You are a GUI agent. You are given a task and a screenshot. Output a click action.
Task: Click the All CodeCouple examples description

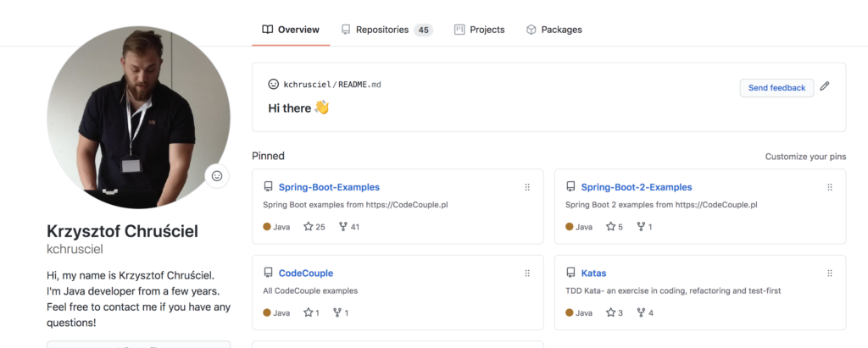pos(310,291)
